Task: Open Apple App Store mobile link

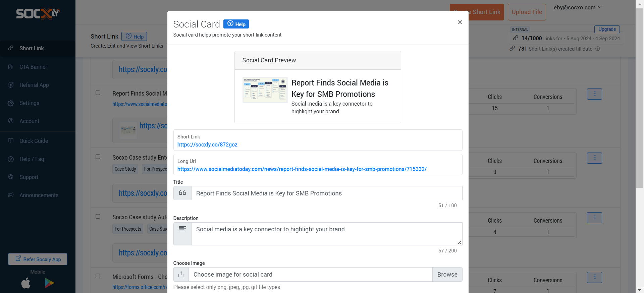Action: [26, 283]
